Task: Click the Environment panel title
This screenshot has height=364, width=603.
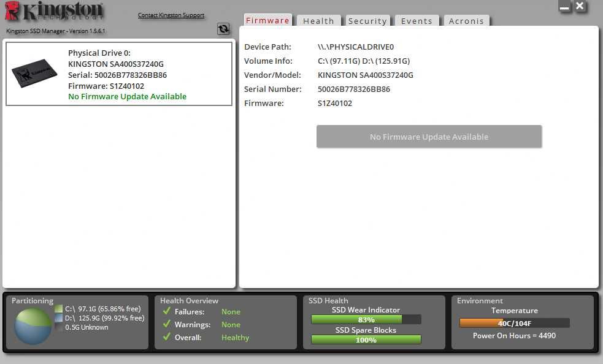Action: pos(480,301)
